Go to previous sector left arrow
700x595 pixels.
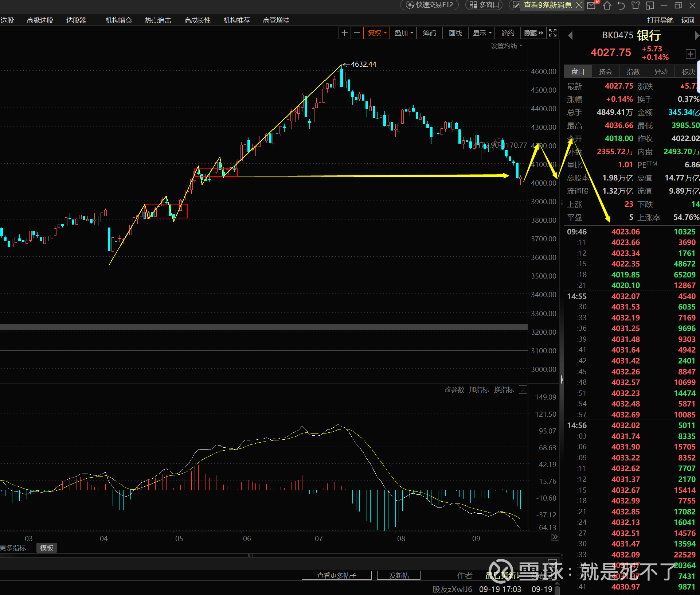click(571, 36)
